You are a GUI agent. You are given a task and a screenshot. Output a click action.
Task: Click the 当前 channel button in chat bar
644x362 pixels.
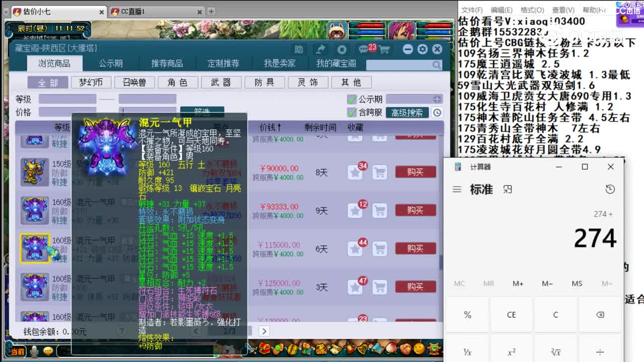point(17,351)
